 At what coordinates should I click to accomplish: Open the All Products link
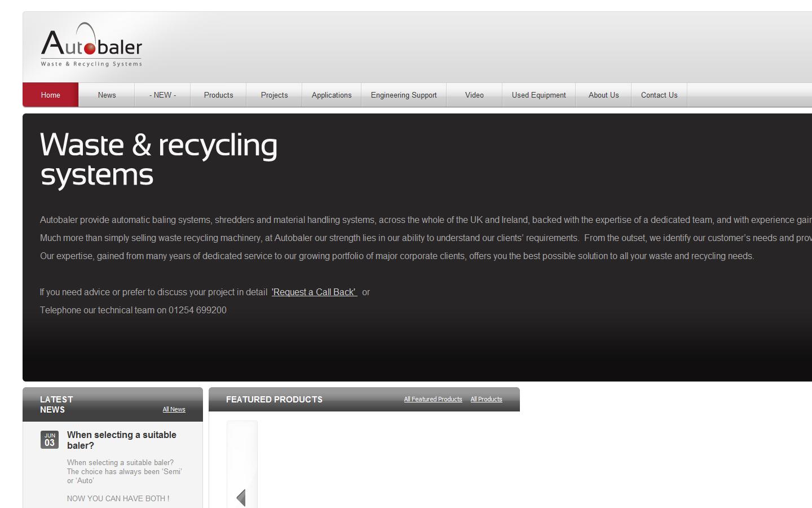[486, 399]
